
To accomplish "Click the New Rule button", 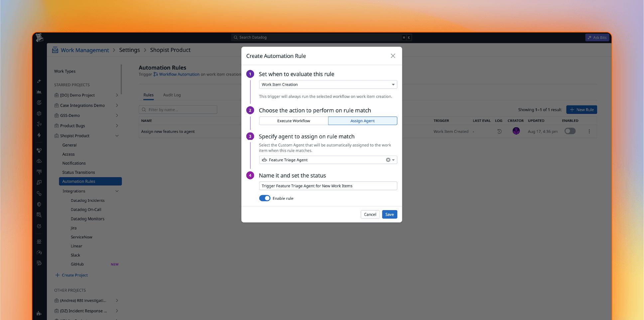I will click(581, 110).
